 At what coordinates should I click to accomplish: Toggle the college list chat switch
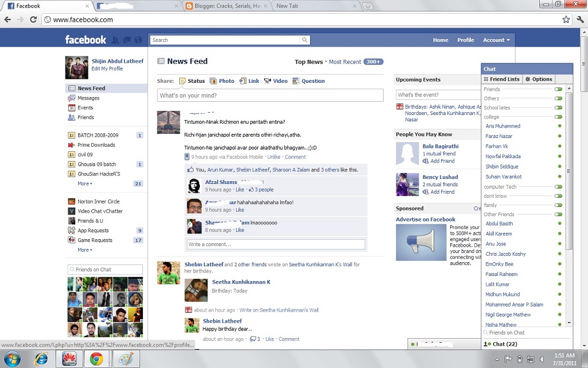pos(558,117)
